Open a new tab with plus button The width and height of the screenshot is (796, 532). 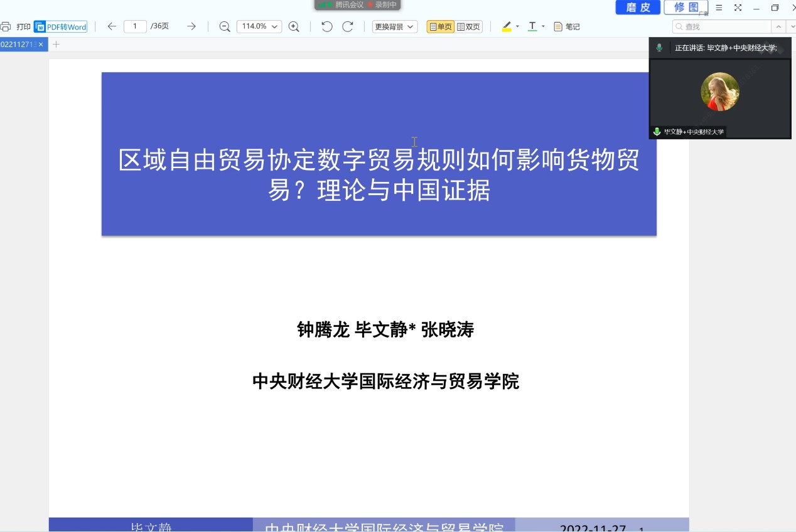coord(56,44)
